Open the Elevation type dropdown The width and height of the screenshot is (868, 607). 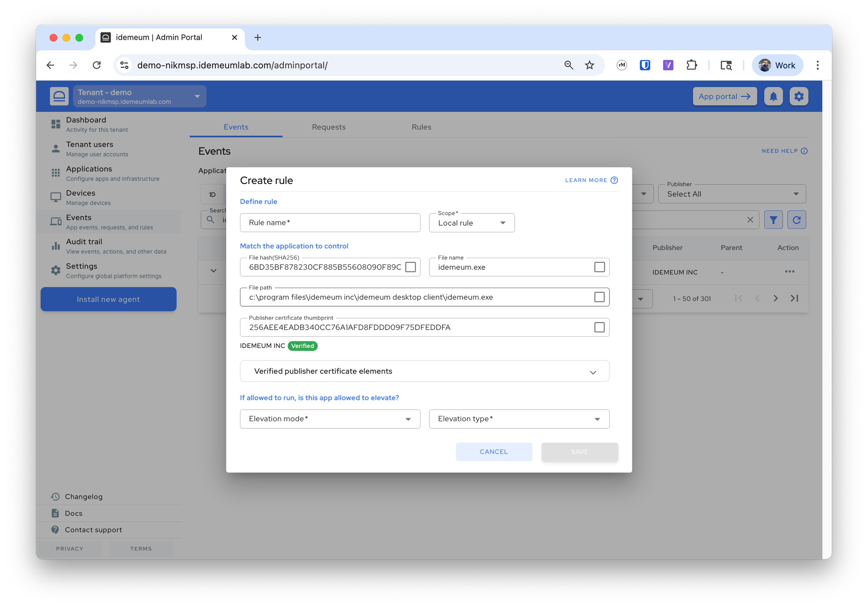[519, 419]
